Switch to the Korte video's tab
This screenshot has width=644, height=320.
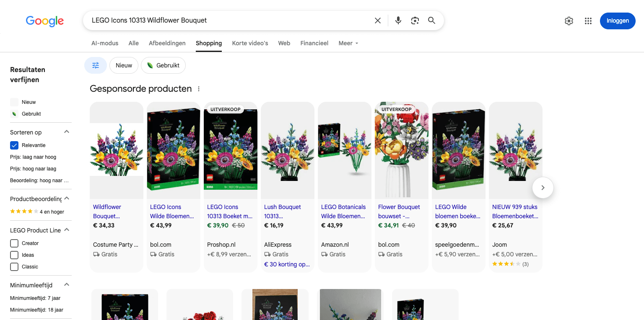pyautogui.click(x=250, y=43)
